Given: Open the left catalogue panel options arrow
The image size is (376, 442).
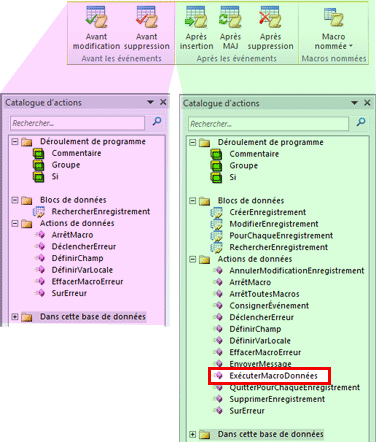Looking at the screenshot, I should [150, 102].
